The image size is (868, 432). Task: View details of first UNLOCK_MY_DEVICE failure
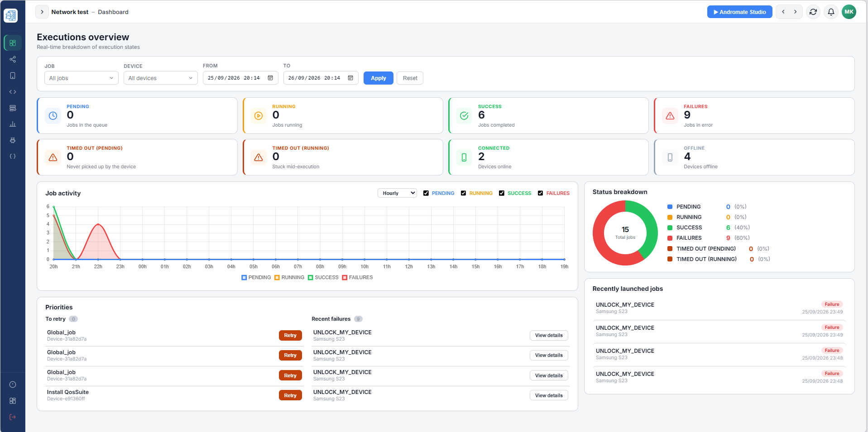coord(549,335)
